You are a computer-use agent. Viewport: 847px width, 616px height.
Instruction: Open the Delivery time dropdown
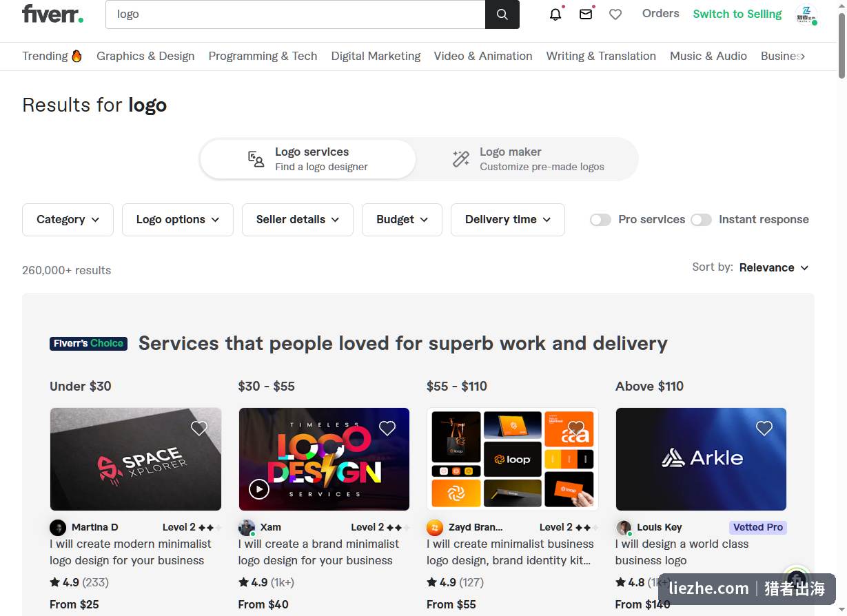pyautogui.click(x=508, y=220)
